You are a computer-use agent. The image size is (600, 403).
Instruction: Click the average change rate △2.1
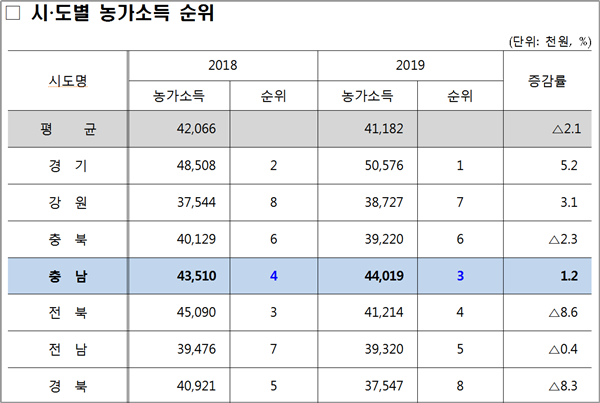tap(567, 129)
